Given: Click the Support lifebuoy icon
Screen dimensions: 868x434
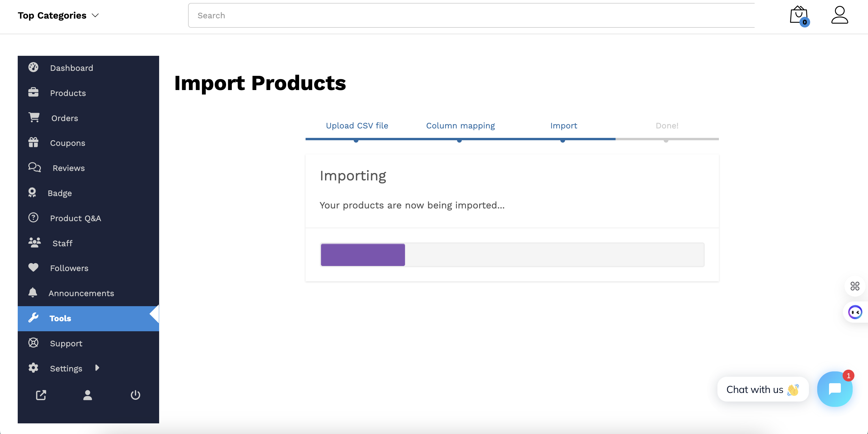Looking at the screenshot, I should [x=33, y=343].
